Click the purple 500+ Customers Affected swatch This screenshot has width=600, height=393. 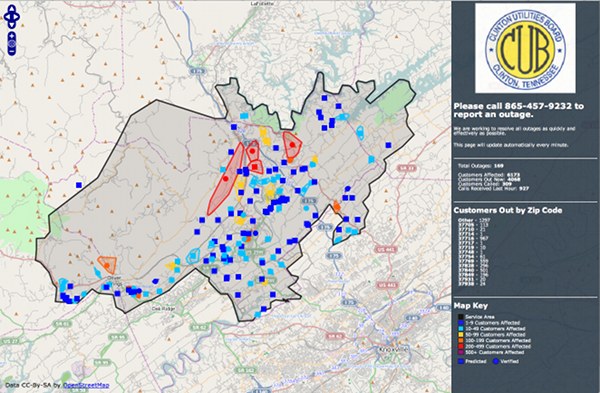point(461,352)
